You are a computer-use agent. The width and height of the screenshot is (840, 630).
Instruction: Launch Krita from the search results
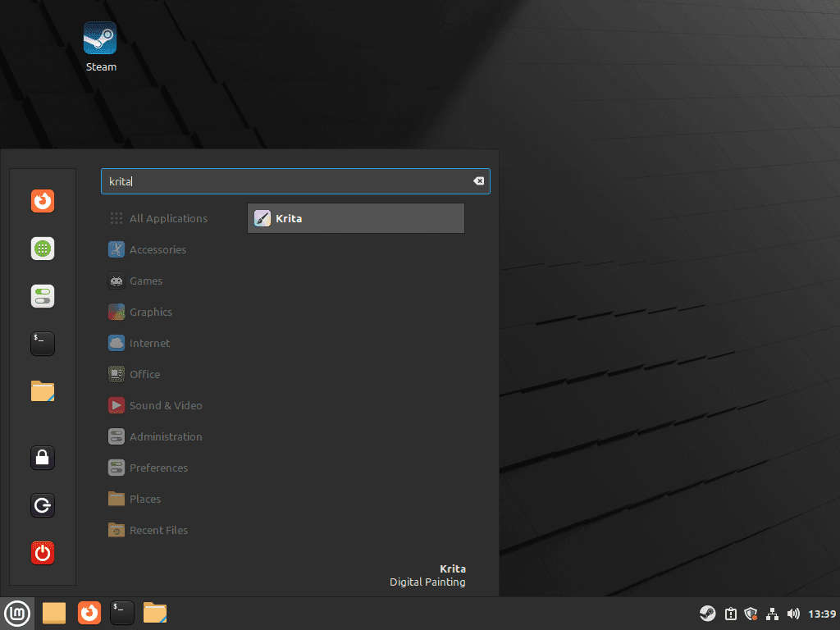point(355,218)
